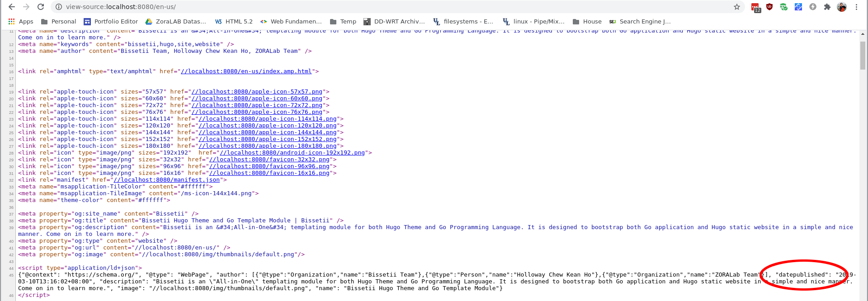This screenshot has height=301, width=868.
Task: Open the manifest.json link
Action: click(167, 180)
